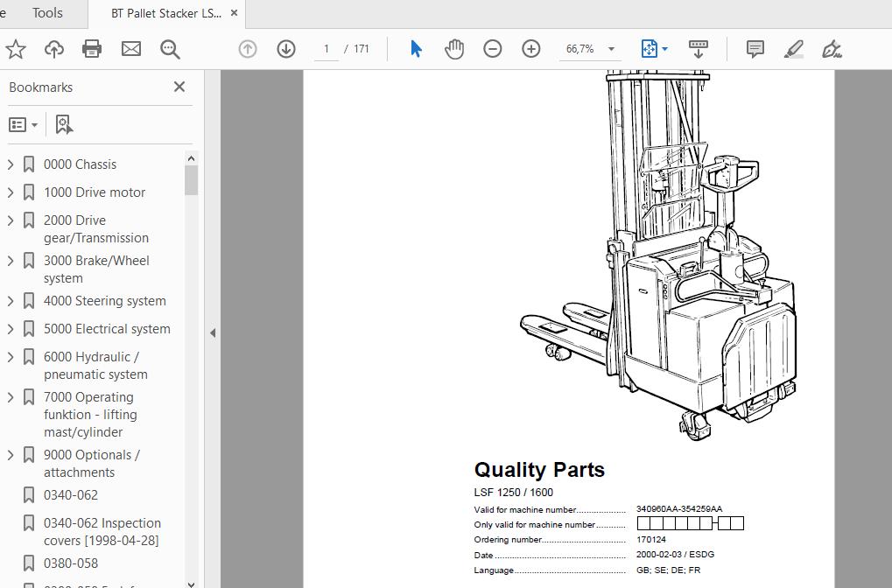Open the find text magnifier tool
892x588 pixels.
[x=170, y=50]
